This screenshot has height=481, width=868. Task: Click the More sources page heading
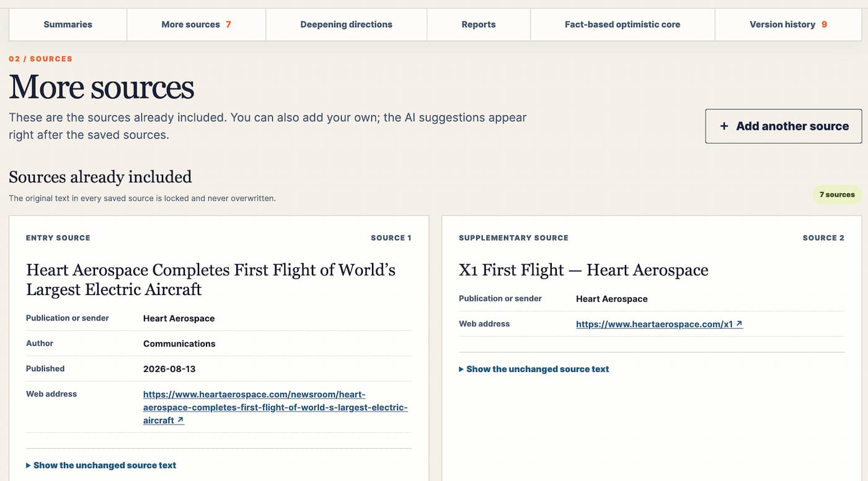coord(102,87)
